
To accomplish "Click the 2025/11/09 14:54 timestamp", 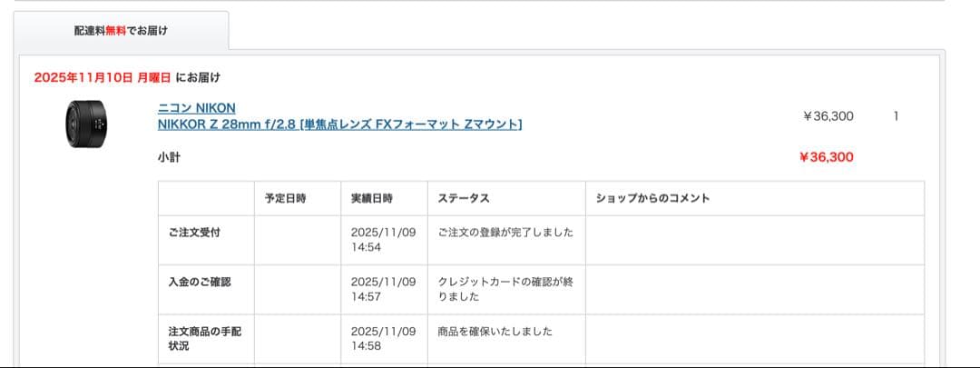I will click(383, 240).
